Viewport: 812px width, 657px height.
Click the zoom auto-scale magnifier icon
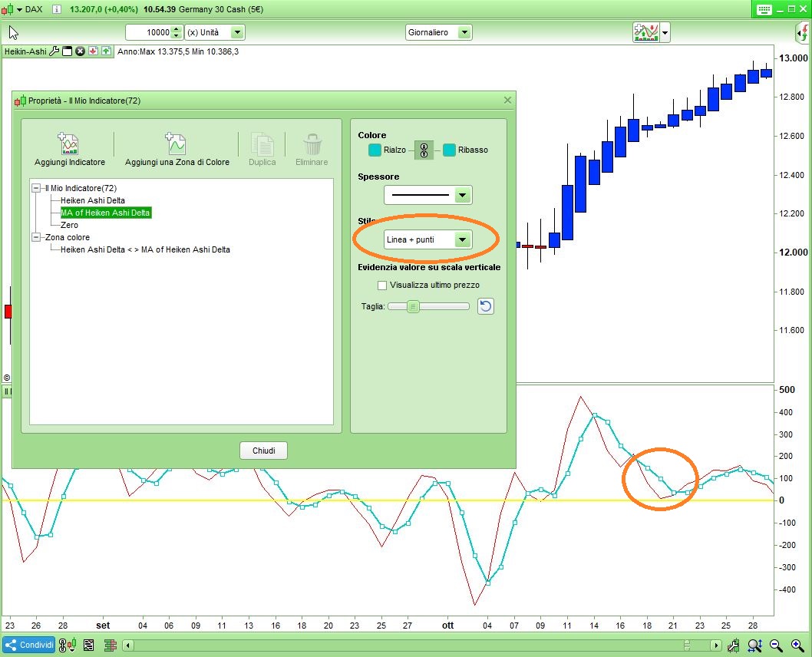point(754,645)
